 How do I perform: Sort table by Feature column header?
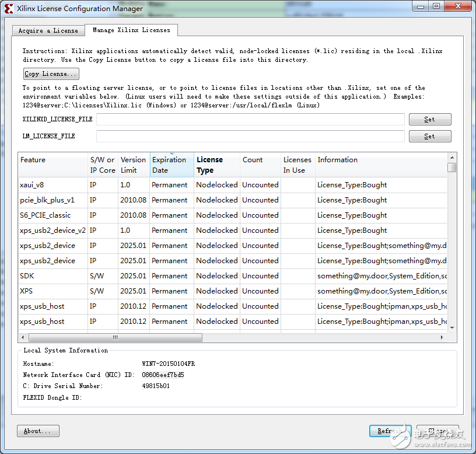coord(53,165)
